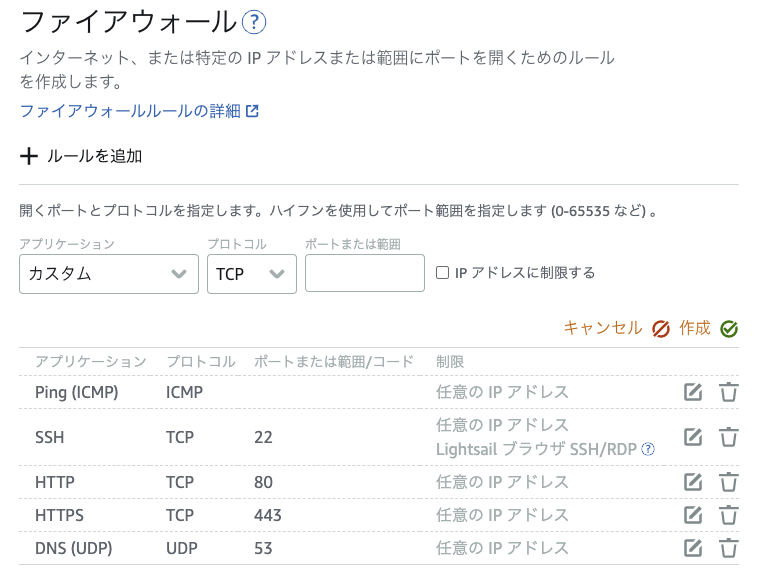Open the アプリケーション dropdown showing カスタム
Viewport: 759px width, 573px height.
[x=108, y=274]
